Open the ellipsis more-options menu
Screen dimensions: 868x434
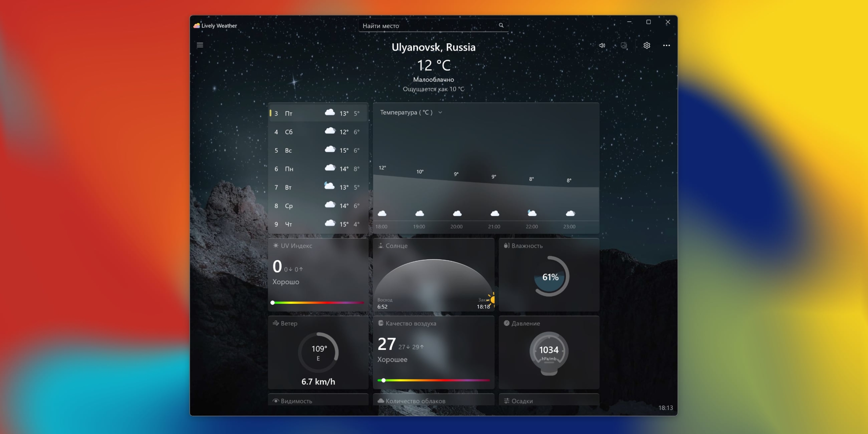(666, 45)
